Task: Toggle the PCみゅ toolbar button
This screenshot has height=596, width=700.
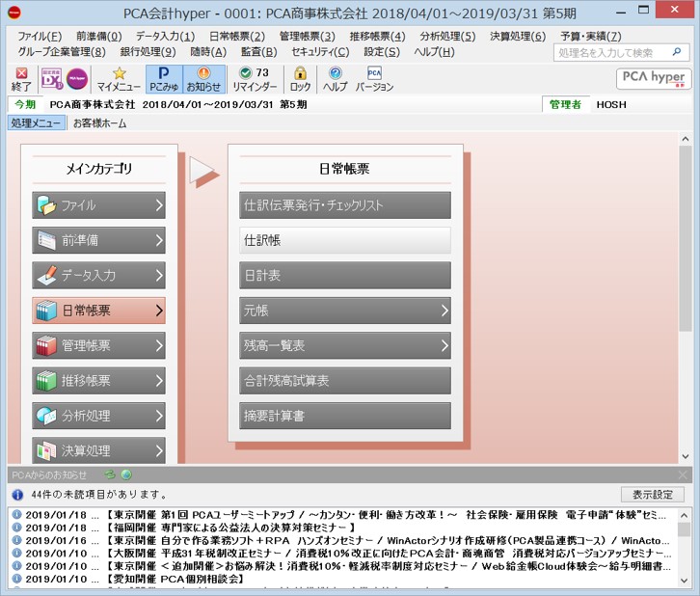Action: [164, 79]
